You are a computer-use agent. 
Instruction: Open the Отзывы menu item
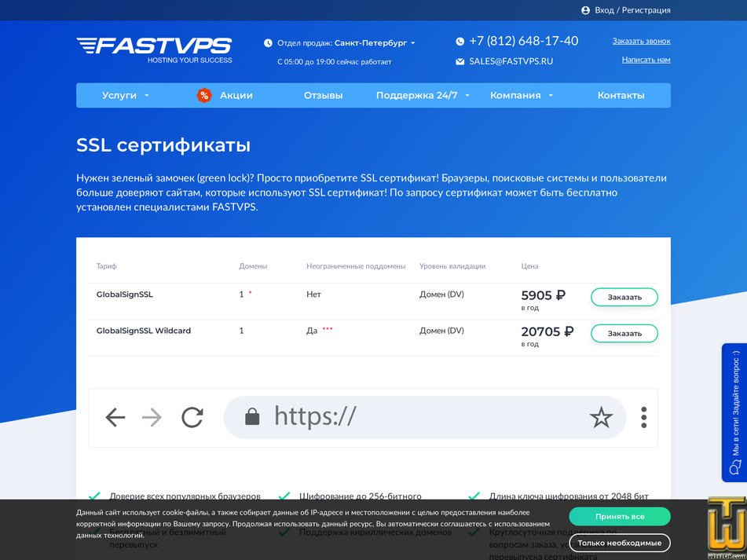(x=323, y=95)
